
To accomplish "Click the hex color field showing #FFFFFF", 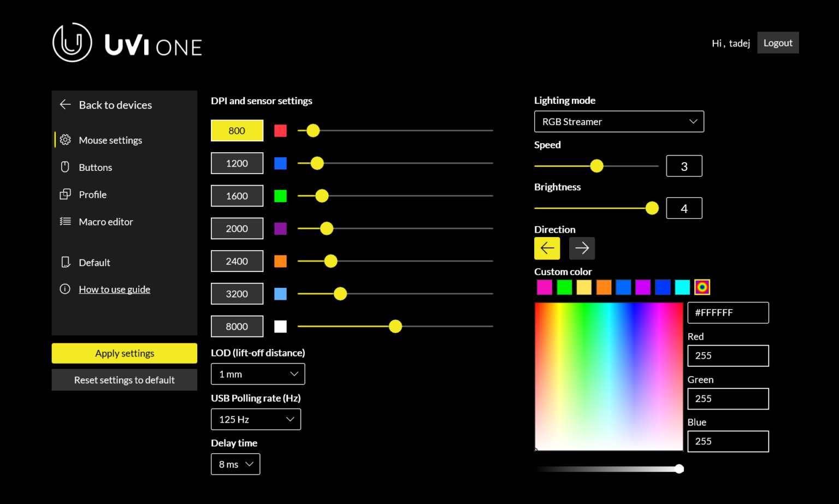I will coord(728,312).
